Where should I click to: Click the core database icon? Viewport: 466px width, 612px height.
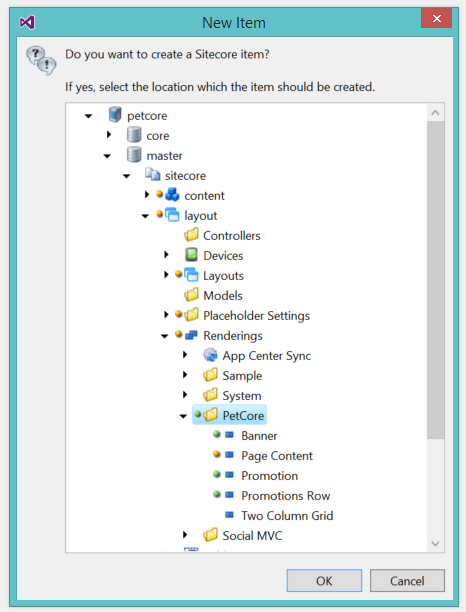coord(134,135)
